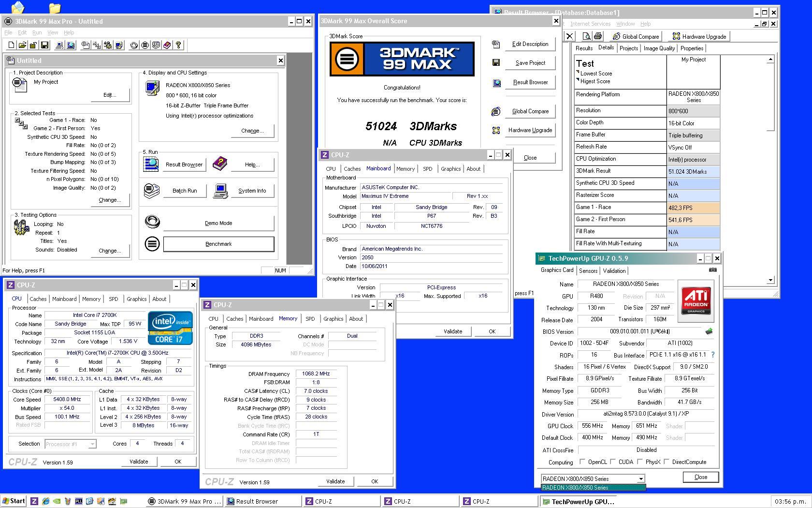
Task: Open the Window menu in Result Browser
Action: click(x=625, y=24)
